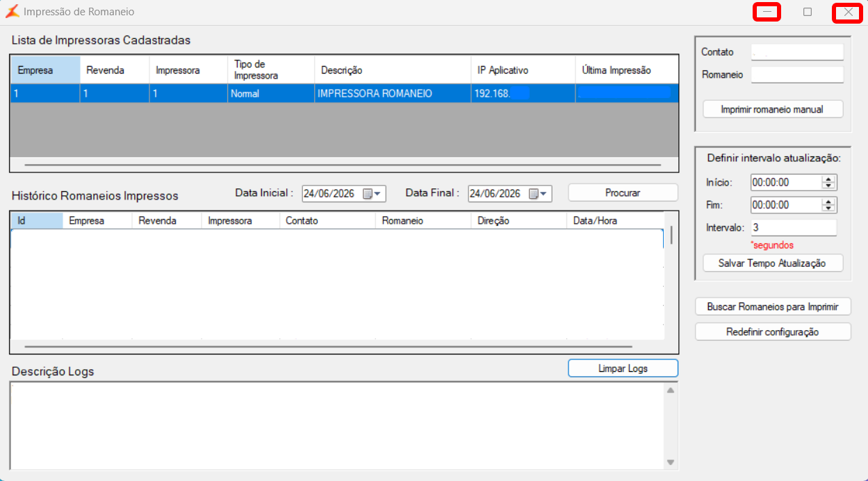Click the app logo icon in title bar
This screenshot has height=481, width=868.
(12, 12)
